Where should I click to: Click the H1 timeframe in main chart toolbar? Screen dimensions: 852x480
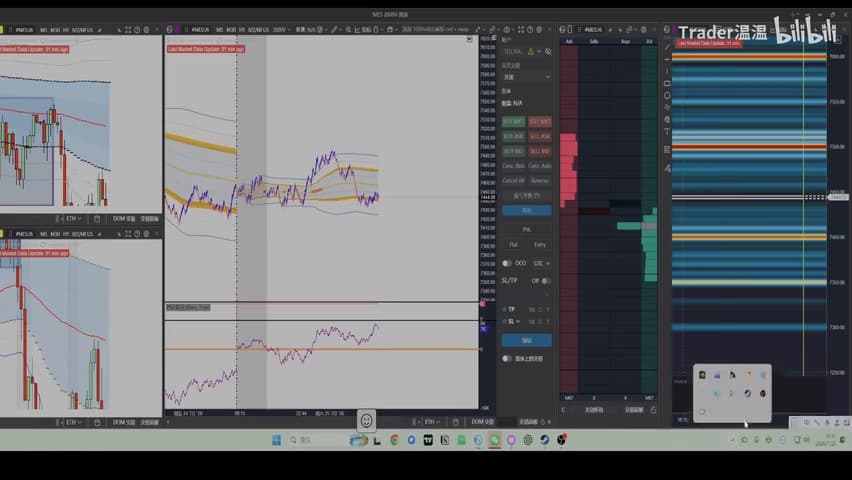[242, 29]
